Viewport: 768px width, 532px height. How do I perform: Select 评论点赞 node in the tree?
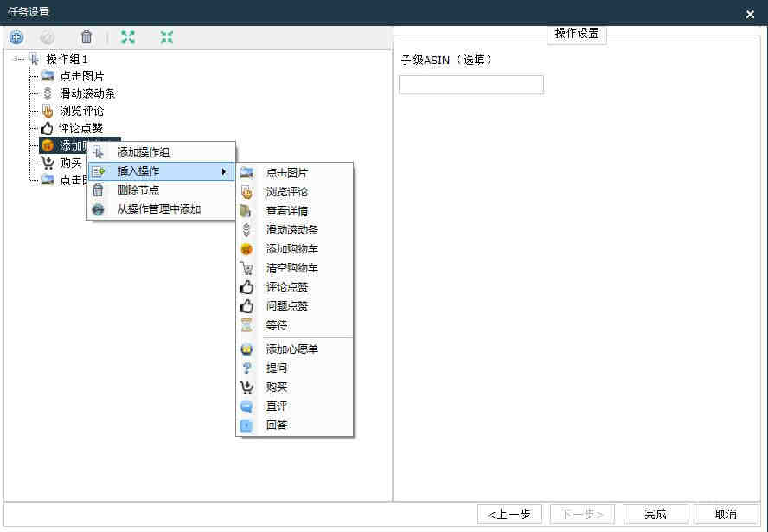80,128
